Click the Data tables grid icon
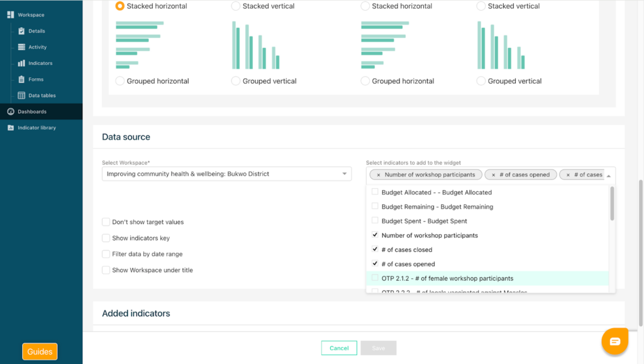 click(x=21, y=96)
